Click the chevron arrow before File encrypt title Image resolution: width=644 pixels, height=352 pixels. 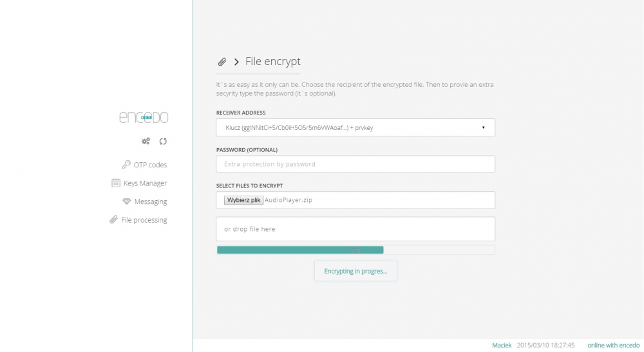click(236, 62)
